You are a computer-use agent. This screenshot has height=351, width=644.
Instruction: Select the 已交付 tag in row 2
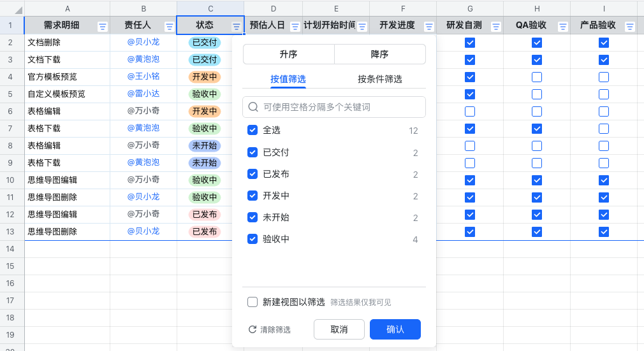[x=205, y=42]
